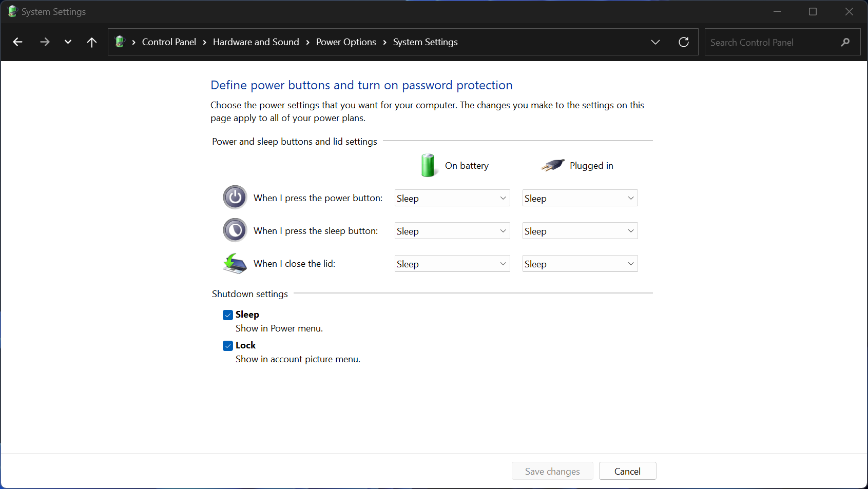The image size is (868, 489).
Task: Open the recent locations chevron
Action: [68, 42]
